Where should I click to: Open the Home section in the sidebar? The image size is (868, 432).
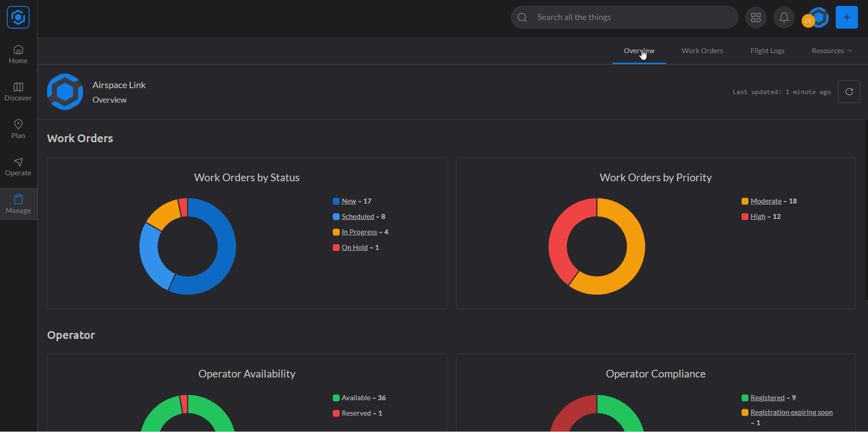pos(18,55)
